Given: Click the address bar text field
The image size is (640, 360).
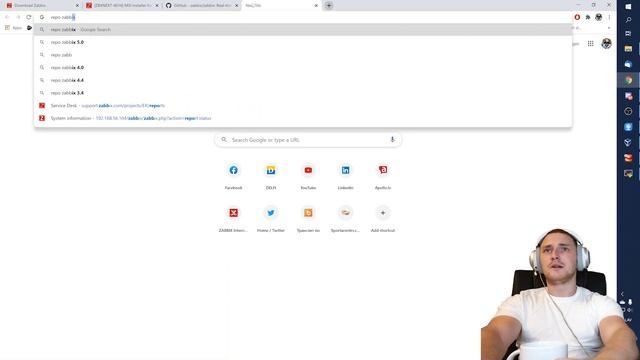Looking at the screenshot, I should coord(304,17).
